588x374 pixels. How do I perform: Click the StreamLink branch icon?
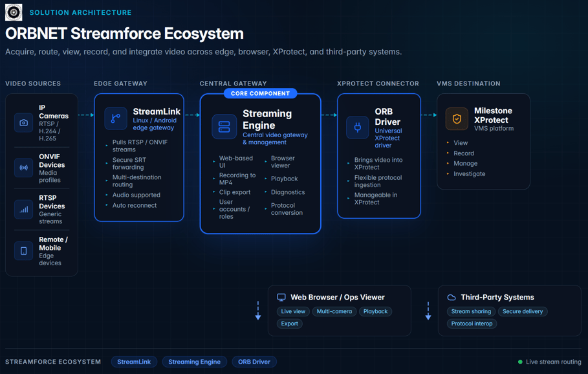coord(116,118)
